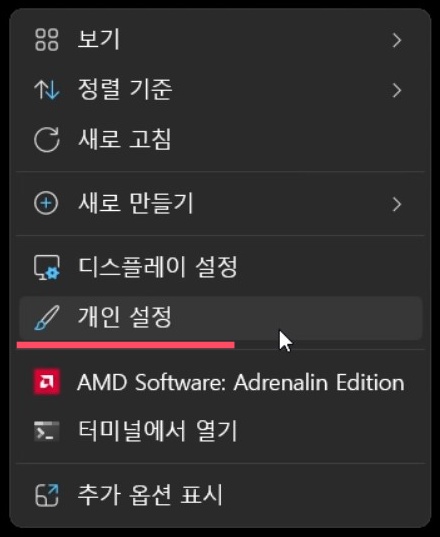Click the 보기 grid icon
Image resolution: width=440 pixels, height=537 pixels.
(47, 40)
